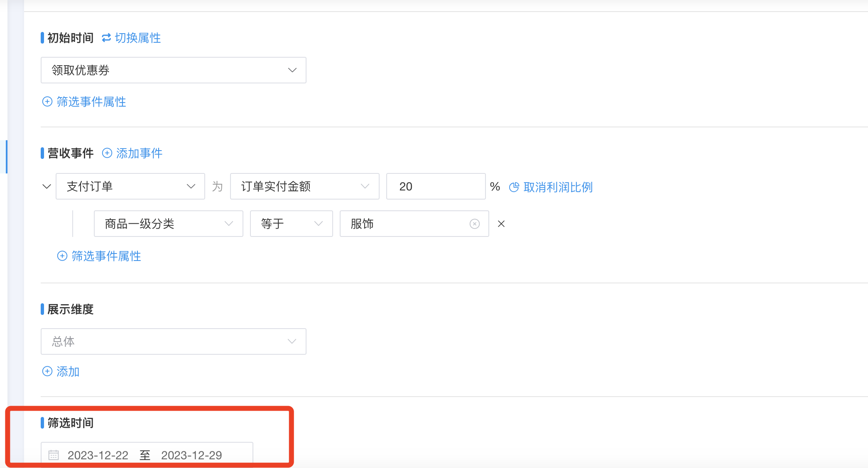Clear the 服饰 value with circle-x icon
The width and height of the screenshot is (868, 468).
pos(475,224)
